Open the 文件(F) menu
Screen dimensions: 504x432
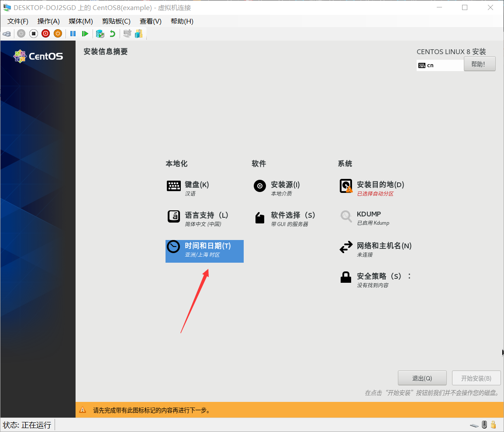pyautogui.click(x=17, y=21)
